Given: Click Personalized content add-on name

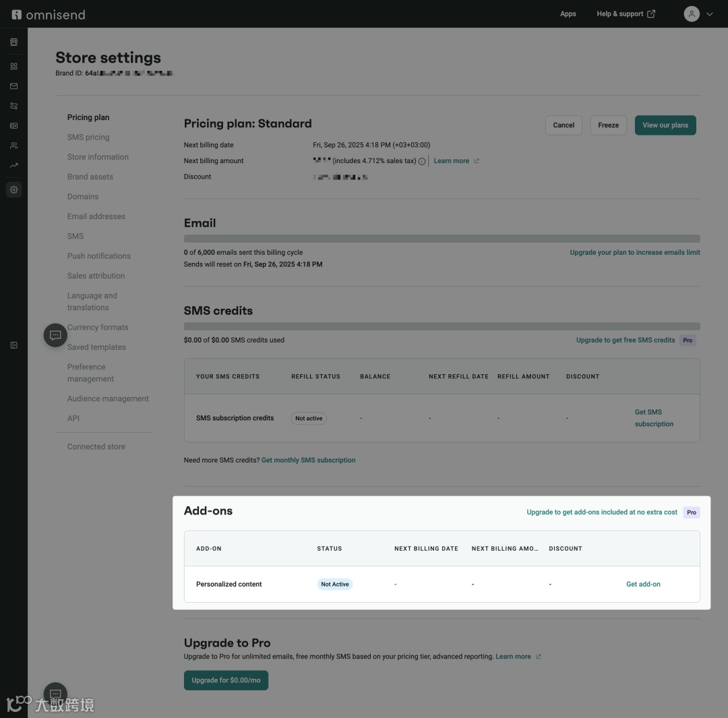Looking at the screenshot, I should pos(229,585).
